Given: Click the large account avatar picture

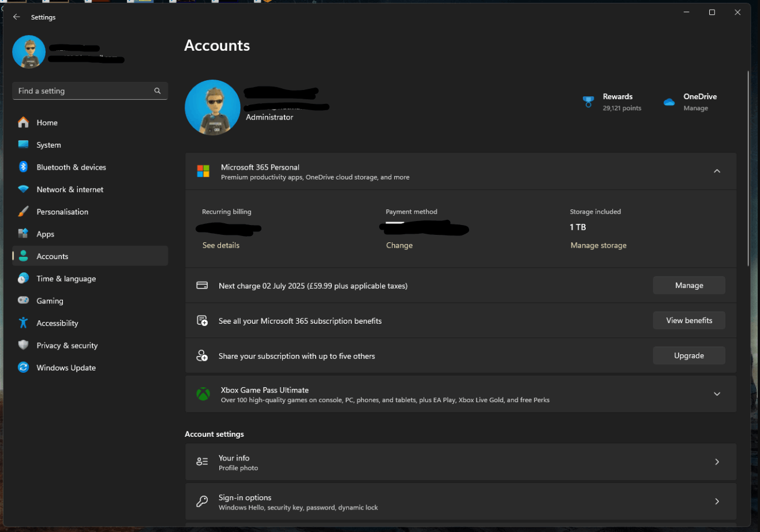Looking at the screenshot, I should point(212,107).
